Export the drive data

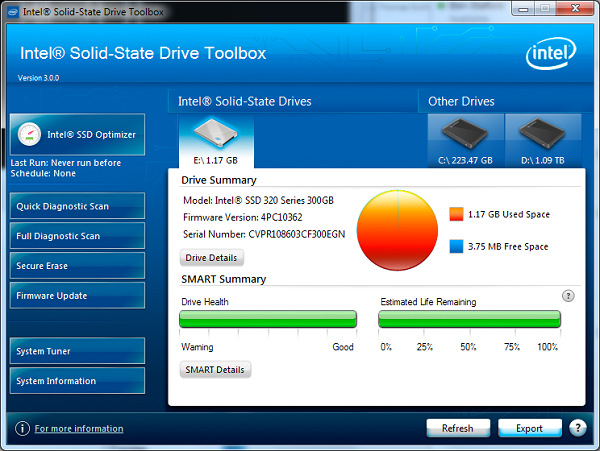(x=530, y=428)
